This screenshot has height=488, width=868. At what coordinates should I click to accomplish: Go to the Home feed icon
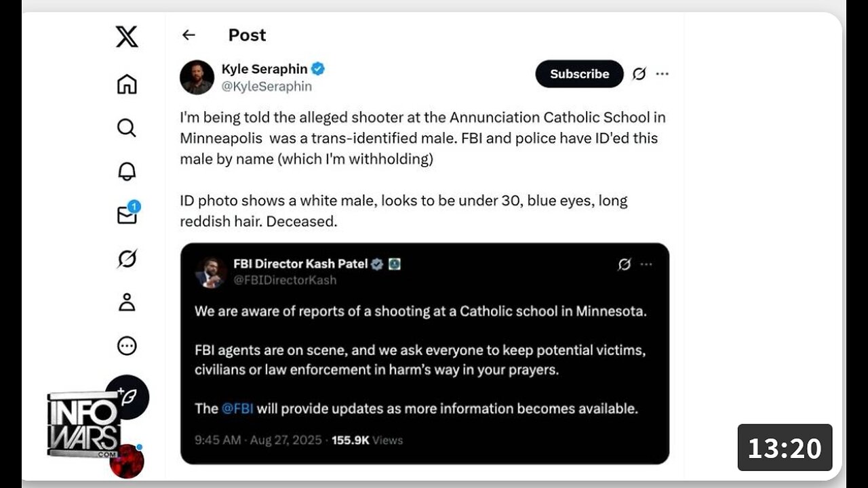click(x=127, y=84)
